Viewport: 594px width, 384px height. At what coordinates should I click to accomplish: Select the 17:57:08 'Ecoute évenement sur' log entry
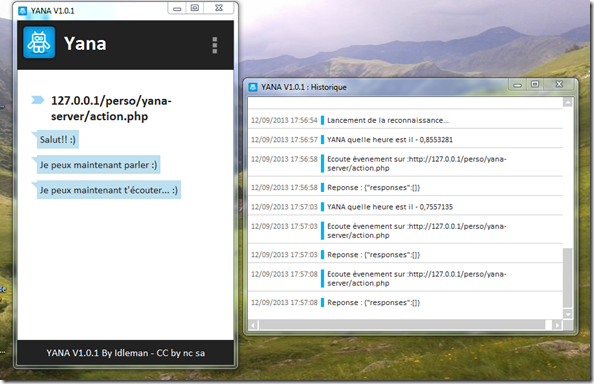pos(405,278)
